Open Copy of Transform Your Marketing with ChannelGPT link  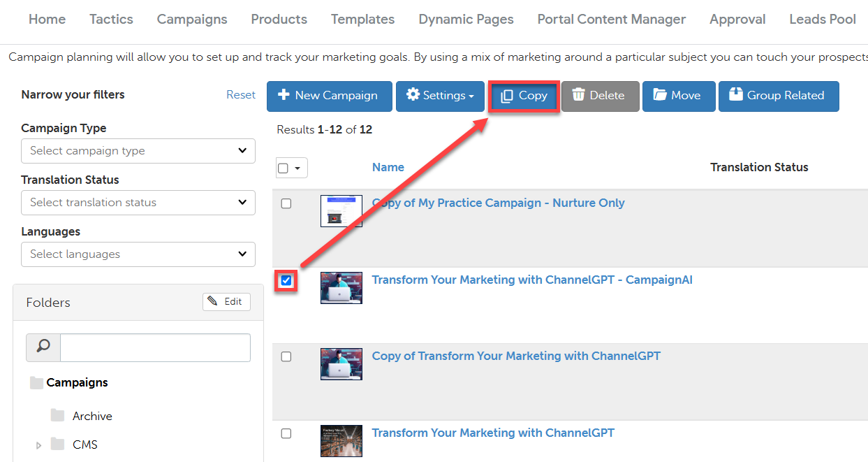coord(516,356)
